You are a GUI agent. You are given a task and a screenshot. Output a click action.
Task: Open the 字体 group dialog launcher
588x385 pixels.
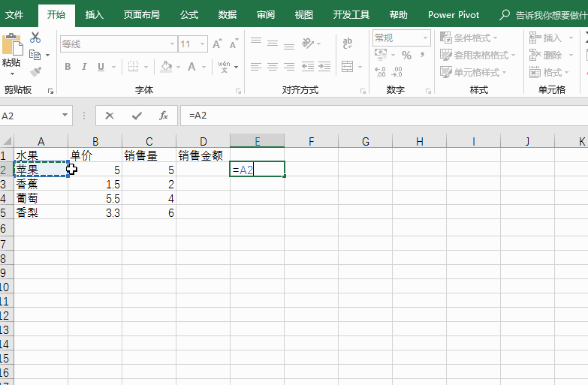[x=238, y=91]
